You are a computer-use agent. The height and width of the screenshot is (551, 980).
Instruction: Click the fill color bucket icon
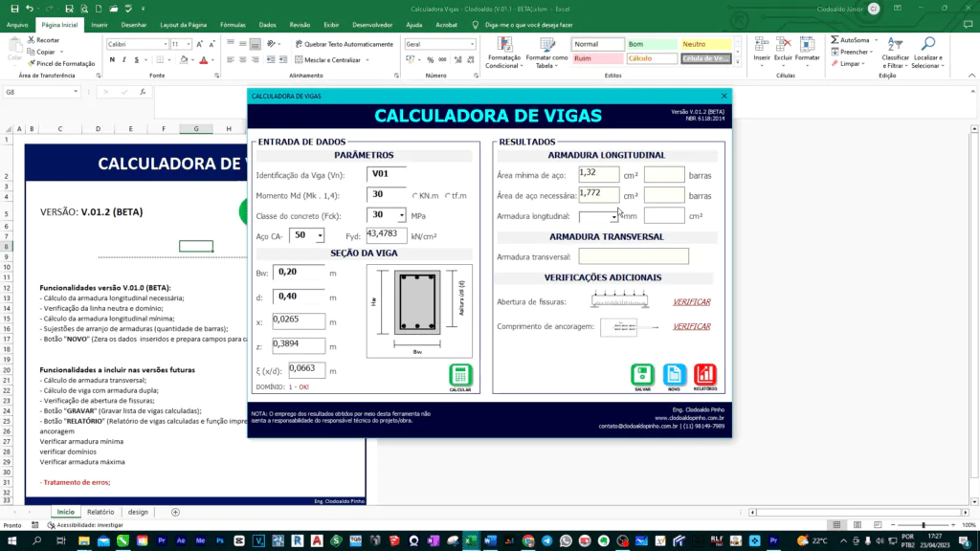click(x=184, y=60)
